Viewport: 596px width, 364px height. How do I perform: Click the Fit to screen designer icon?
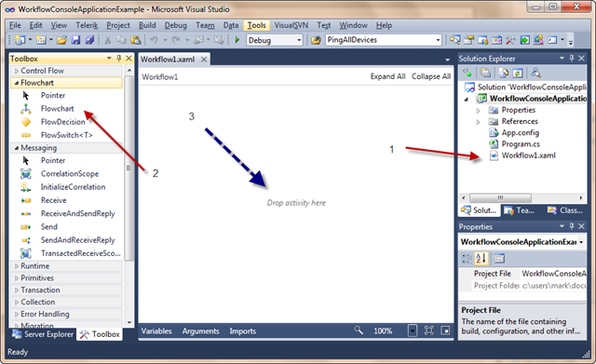(429, 330)
